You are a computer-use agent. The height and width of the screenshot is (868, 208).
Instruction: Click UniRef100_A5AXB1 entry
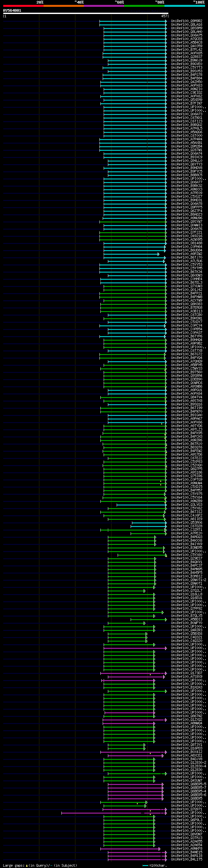187,143
